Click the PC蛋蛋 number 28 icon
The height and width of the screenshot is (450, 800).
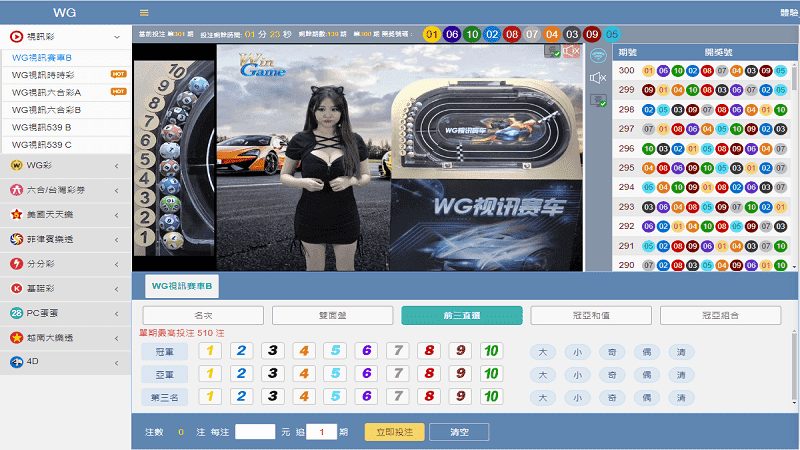(16, 313)
